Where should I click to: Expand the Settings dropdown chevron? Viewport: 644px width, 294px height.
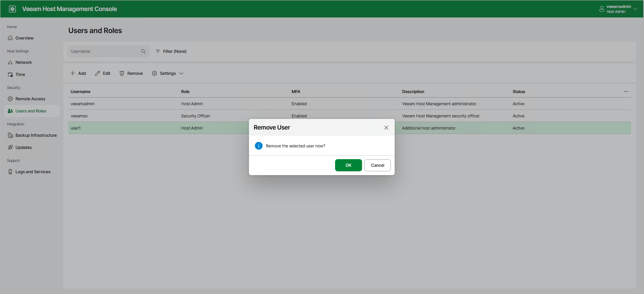click(181, 74)
